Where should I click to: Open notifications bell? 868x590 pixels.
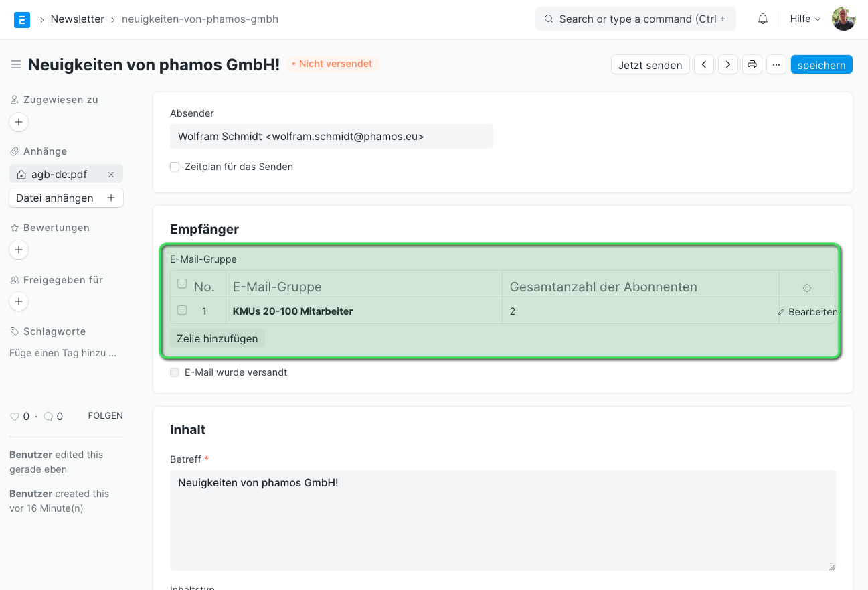[x=763, y=19]
